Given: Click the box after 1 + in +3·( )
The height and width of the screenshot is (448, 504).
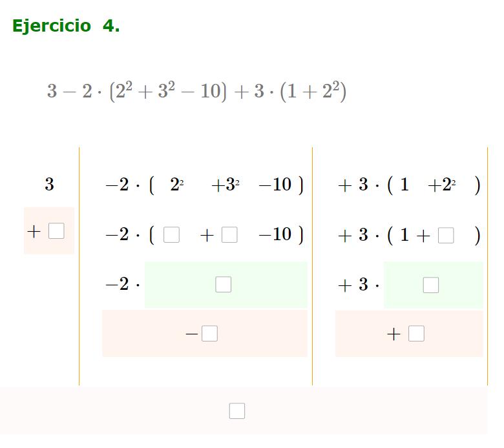Looking at the screenshot, I should coord(446,236).
